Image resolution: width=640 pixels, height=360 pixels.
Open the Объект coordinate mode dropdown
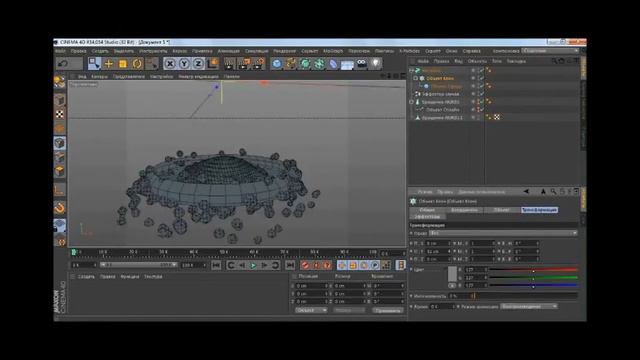coord(311,311)
